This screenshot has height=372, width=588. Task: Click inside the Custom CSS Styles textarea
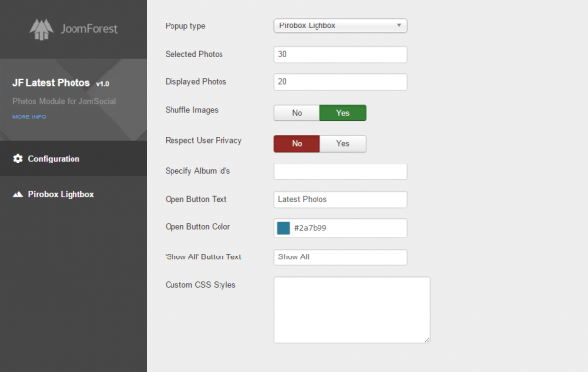coord(352,309)
